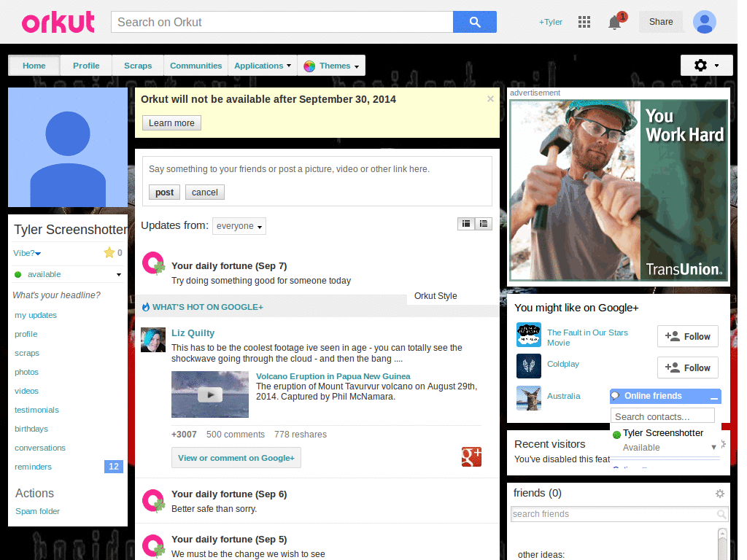Expand the Applications menu
Image resolution: width=747 pixels, height=560 pixels.
[x=263, y=66]
